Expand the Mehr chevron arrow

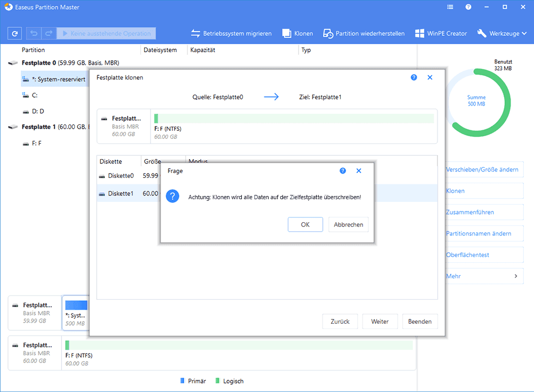click(516, 276)
